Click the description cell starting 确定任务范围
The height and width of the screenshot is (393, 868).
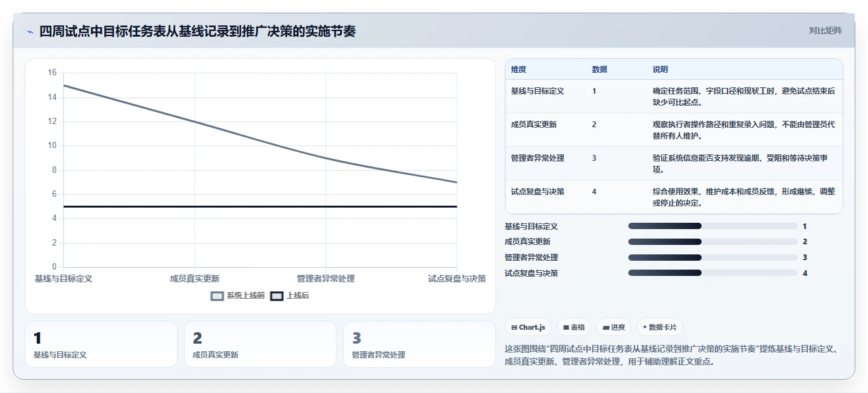click(744, 96)
